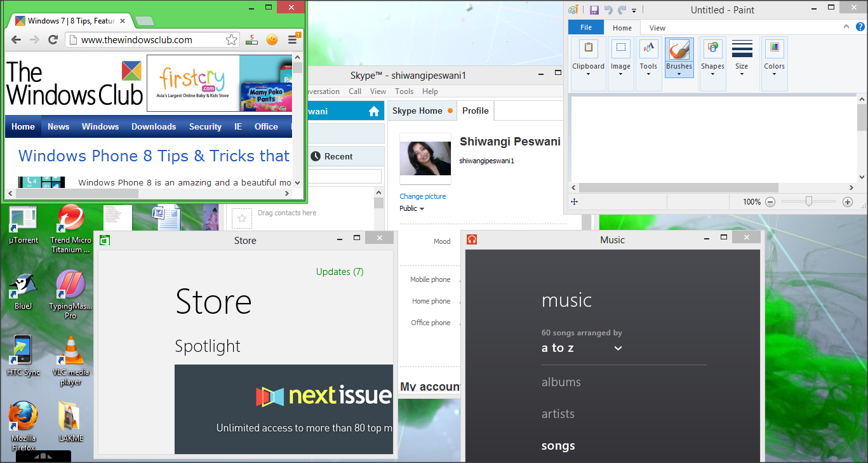Zoom out using Paint's minus button
The height and width of the screenshot is (463, 868).
(x=770, y=202)
